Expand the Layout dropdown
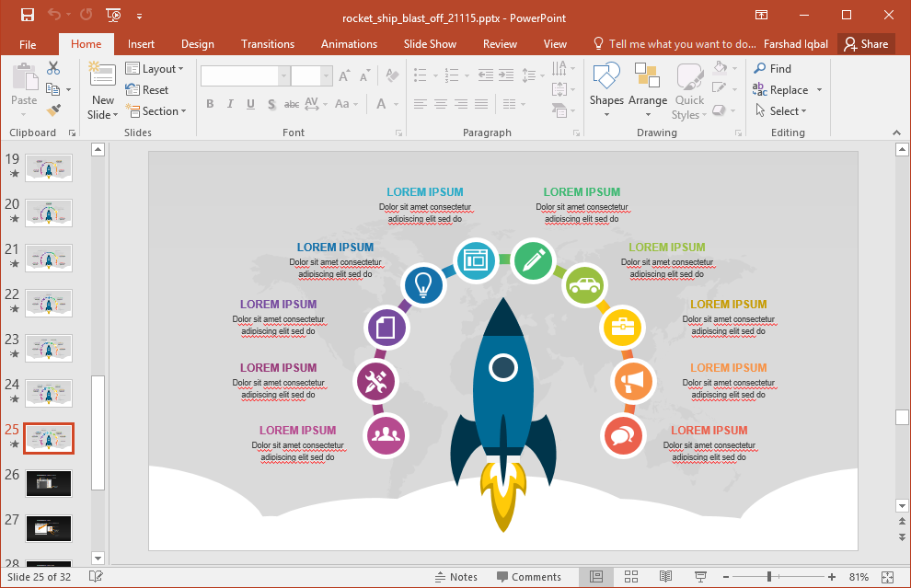This screenshot has height=588, width=911. [x=155, y=69]
